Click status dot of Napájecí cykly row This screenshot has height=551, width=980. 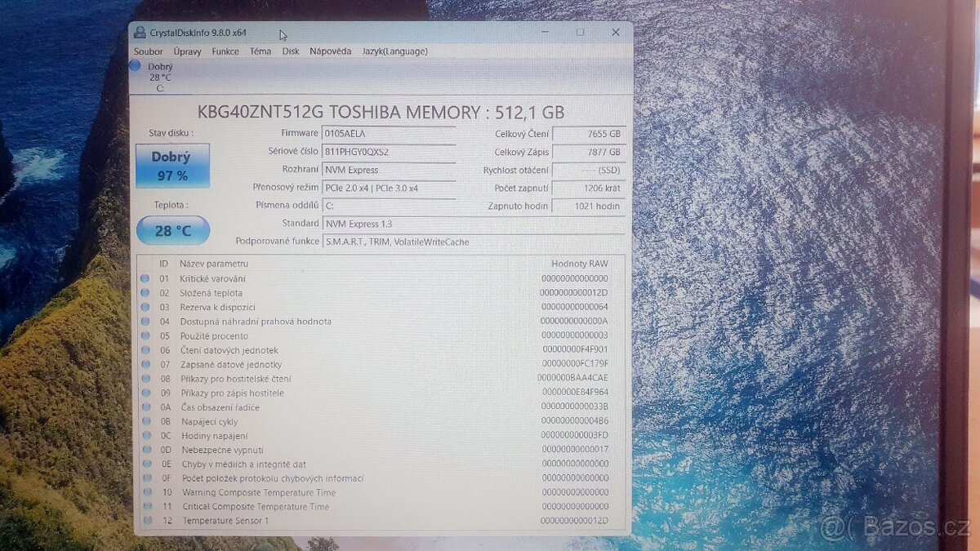click(145, 421)
